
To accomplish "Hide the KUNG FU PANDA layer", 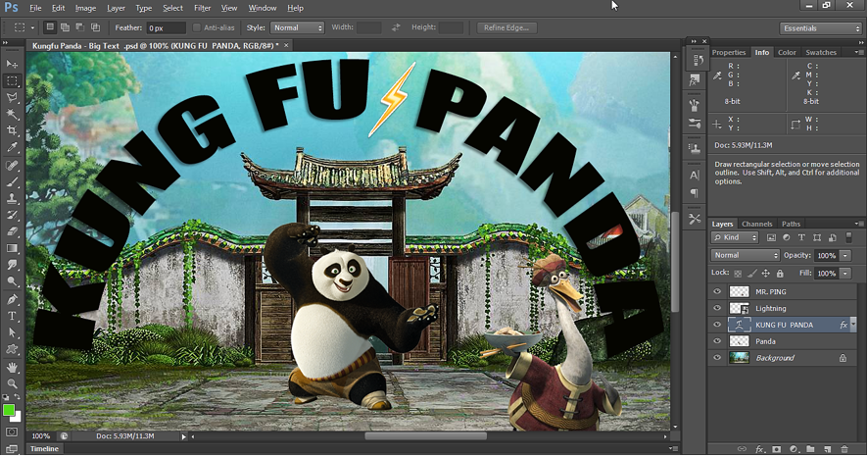I will (x=717, y=325).
